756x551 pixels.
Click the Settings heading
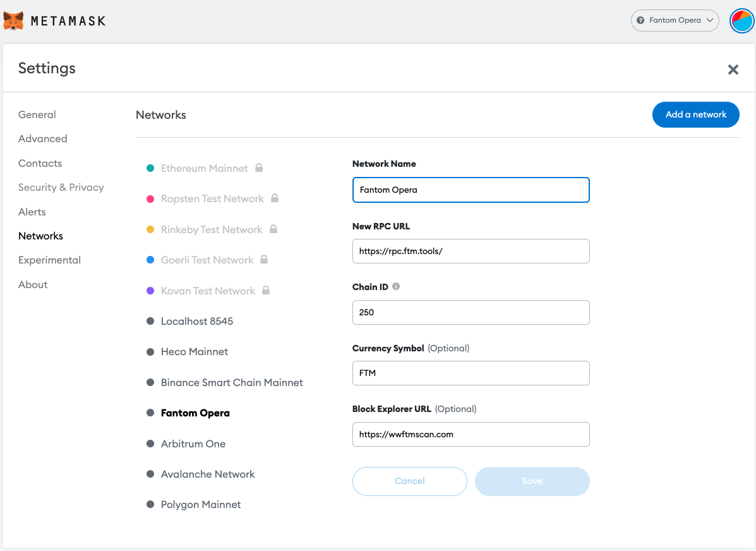pyautogui.click(x=47, y=68)
